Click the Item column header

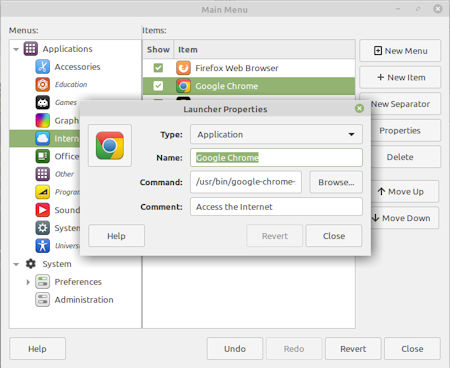pos(264,50)
